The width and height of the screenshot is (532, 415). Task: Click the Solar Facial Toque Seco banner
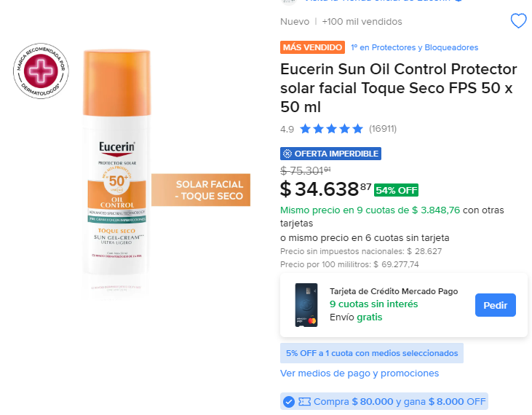pyautogui.click(x=201, y=190)
